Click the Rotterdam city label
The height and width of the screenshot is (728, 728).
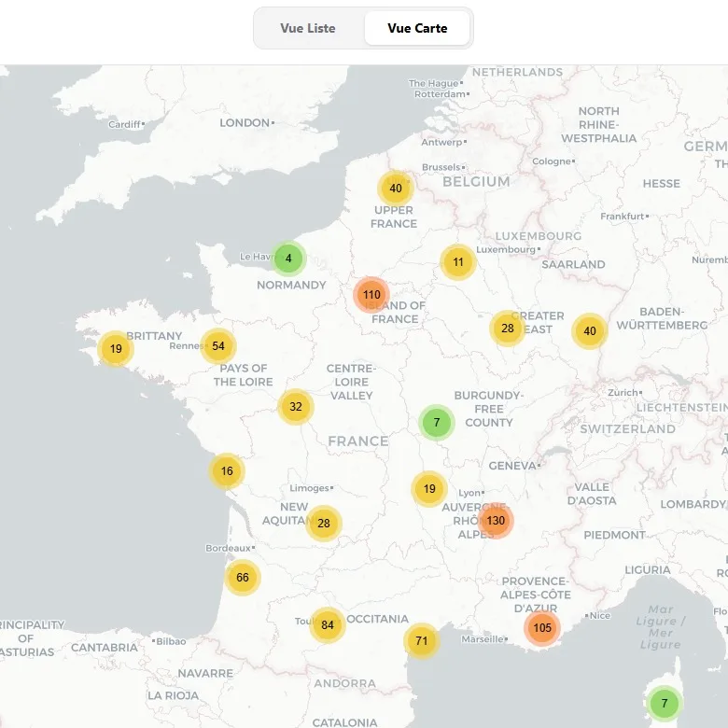(x=440, y=94)
